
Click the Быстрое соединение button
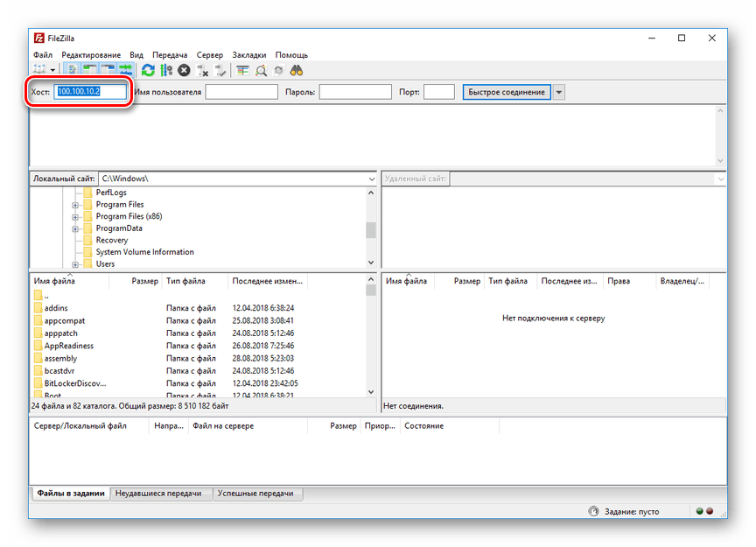(x=507, y=92)
